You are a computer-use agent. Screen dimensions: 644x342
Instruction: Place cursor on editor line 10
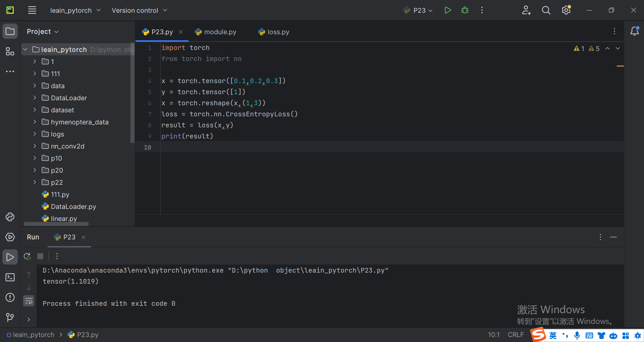392,147
